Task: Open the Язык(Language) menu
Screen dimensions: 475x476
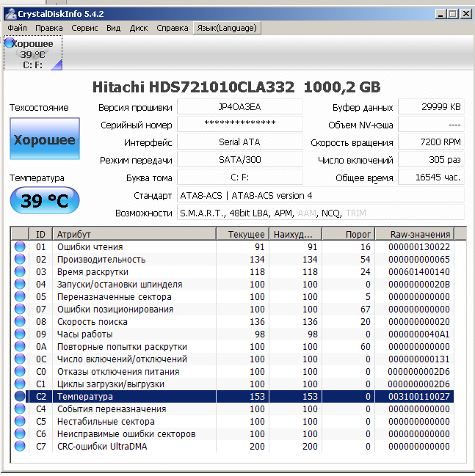Action: 227,28
